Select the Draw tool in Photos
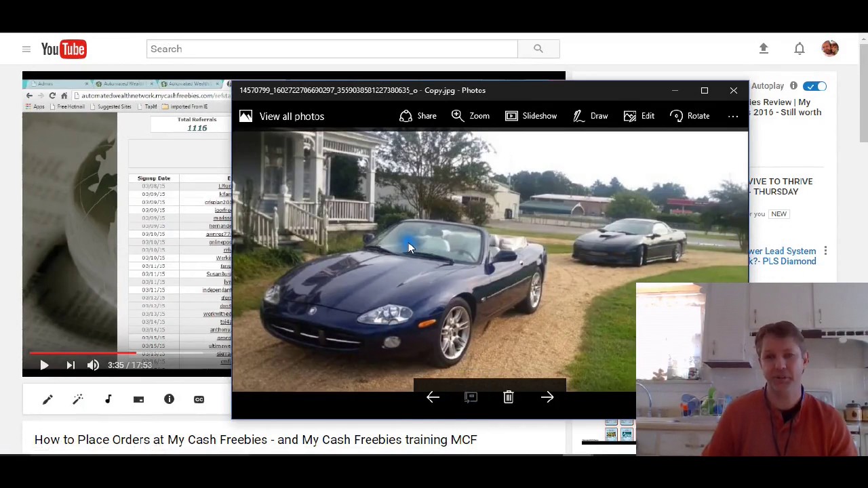Viewport: 868px width, 488px height. [x=590, y=116]
